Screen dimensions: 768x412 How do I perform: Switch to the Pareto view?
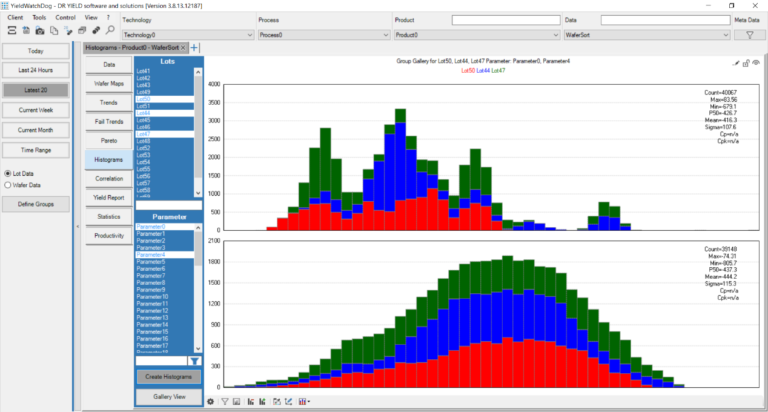point(109,141)
